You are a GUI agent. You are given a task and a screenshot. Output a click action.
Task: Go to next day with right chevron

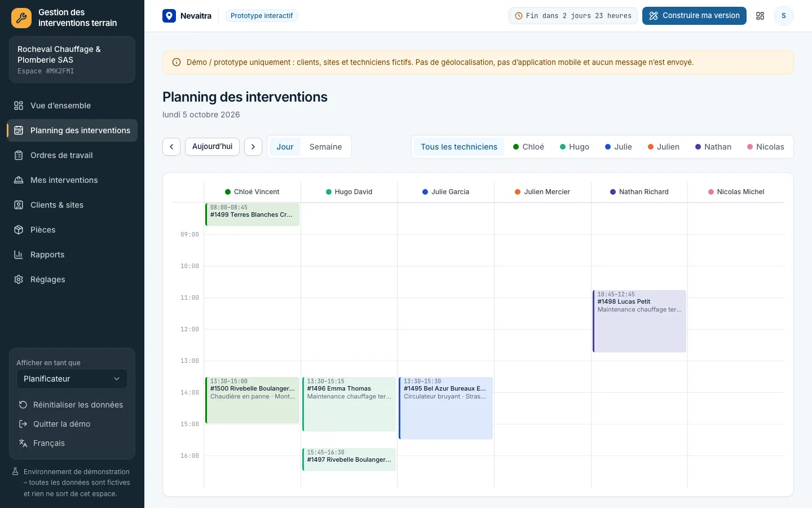pos(253,147)
